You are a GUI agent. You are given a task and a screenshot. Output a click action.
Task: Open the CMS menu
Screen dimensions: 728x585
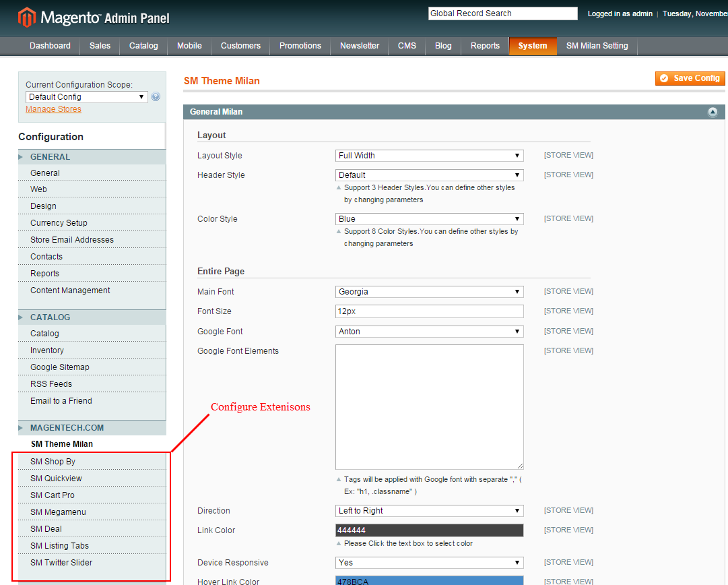(x=407, y=46)
